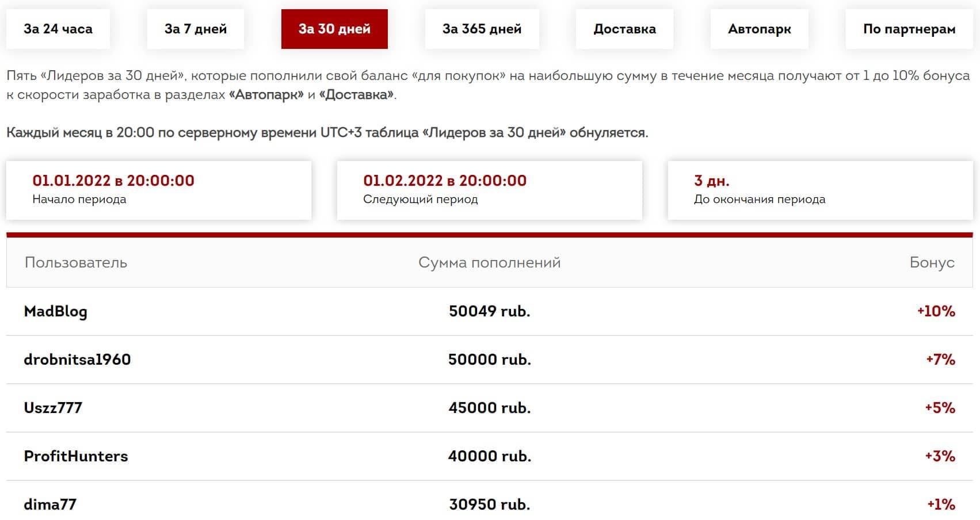Switch to the «За 24 часа» tab

[x=58, y=29]
